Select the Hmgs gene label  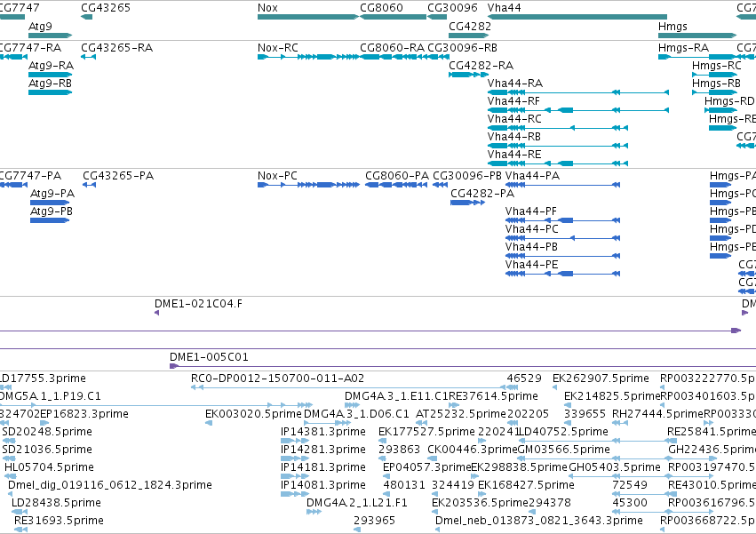(672, 26)
